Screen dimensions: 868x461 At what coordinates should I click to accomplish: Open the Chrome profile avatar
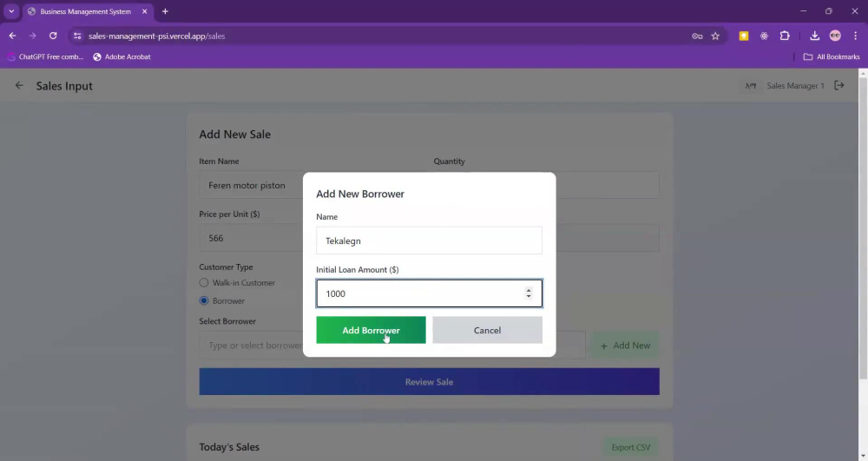[x=835, y=36]
